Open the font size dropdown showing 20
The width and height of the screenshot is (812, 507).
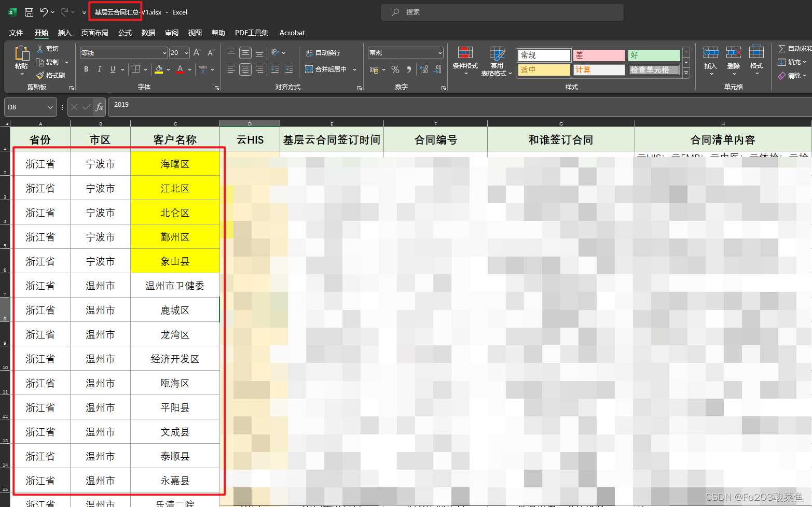pyautogui.click(x=186, y=53)
